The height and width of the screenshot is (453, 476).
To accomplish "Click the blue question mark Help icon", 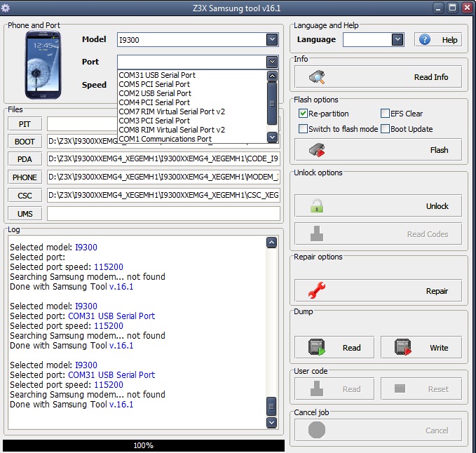I will click(x=425, y=39).
